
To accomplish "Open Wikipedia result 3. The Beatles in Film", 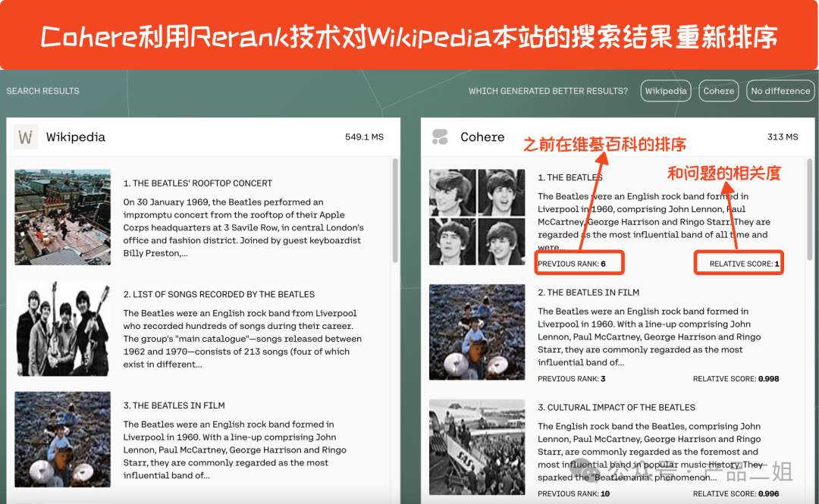I will (x=174, y=405).
